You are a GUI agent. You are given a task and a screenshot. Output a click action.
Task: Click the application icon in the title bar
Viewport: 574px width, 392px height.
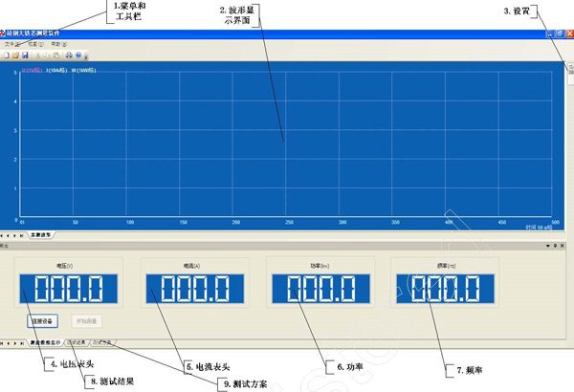click(4, 33)
